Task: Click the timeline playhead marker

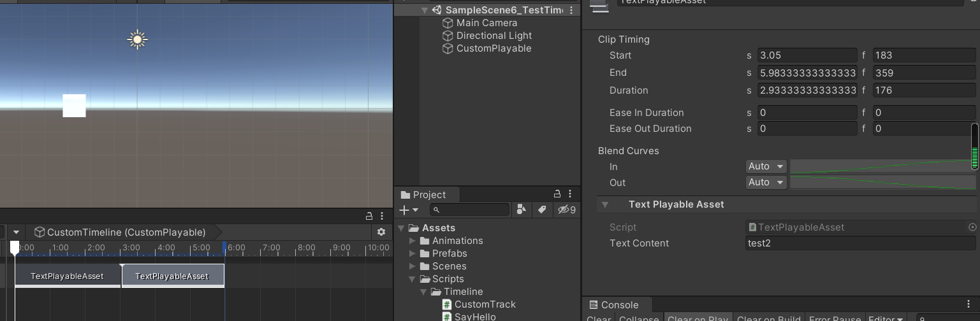Action: (15, 248)
